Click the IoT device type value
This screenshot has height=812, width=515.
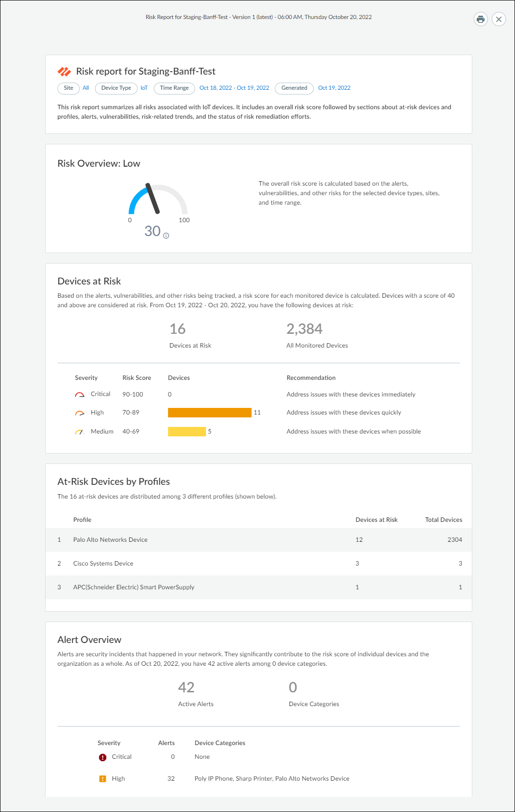tap(144, 88)
